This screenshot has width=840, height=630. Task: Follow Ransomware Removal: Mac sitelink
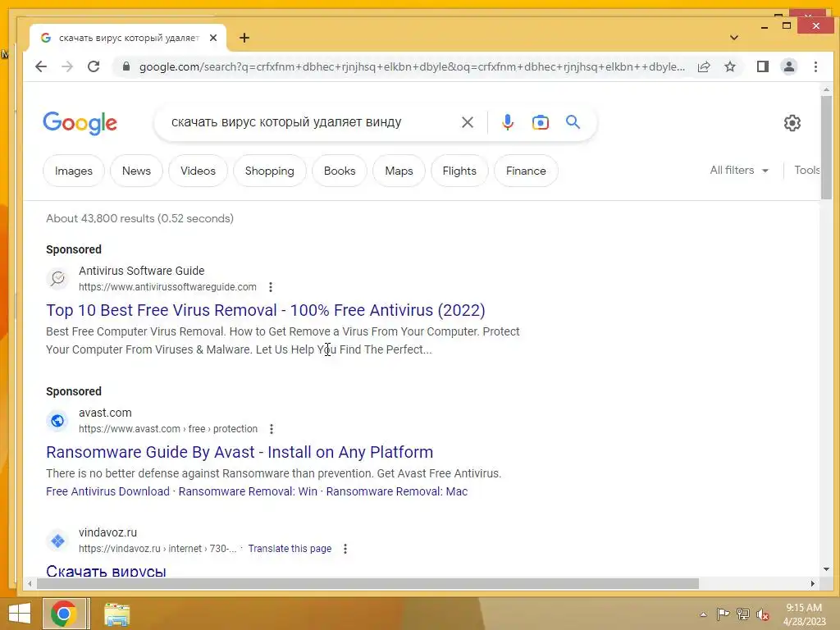point(397,491)
